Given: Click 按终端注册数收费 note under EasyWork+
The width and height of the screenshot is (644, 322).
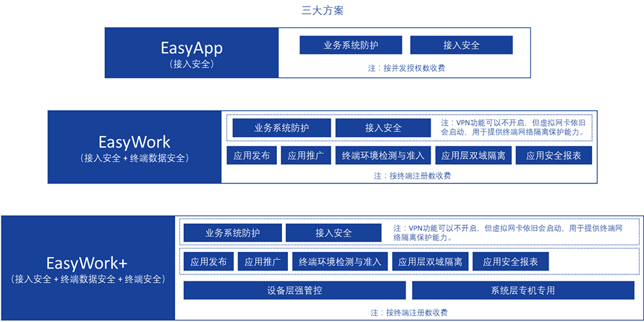Looking at the screenshot, I should 409,312.
